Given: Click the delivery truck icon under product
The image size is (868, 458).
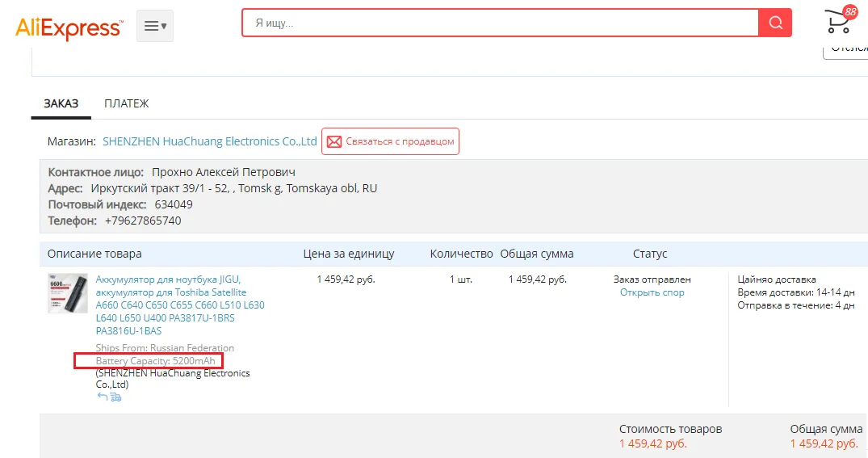Looking at the screenshot, I should pyautogui.click(x=115, y=397).
